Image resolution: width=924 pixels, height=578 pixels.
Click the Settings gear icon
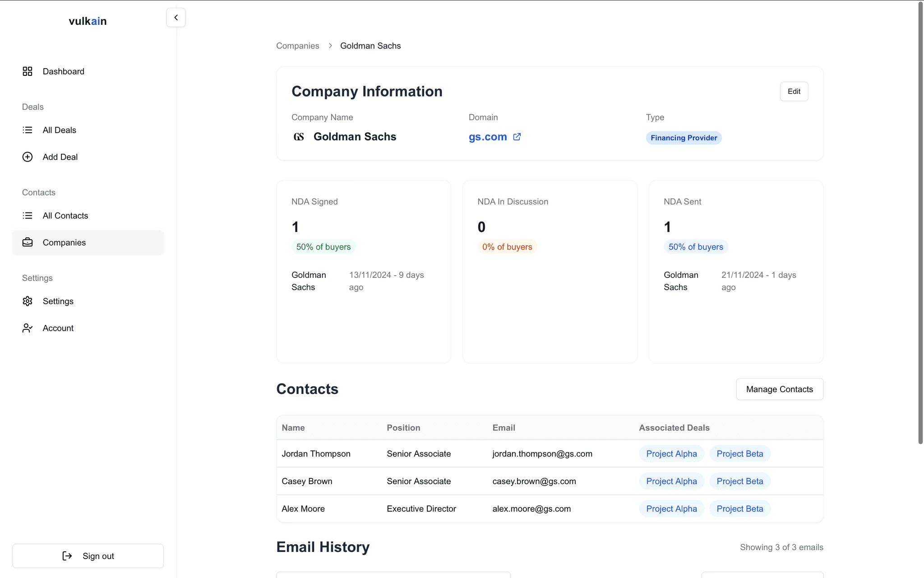[28, 301]
